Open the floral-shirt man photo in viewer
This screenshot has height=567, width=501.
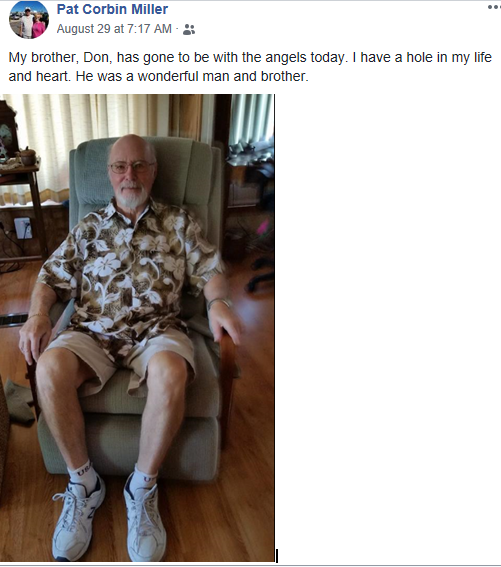(137, 328)
